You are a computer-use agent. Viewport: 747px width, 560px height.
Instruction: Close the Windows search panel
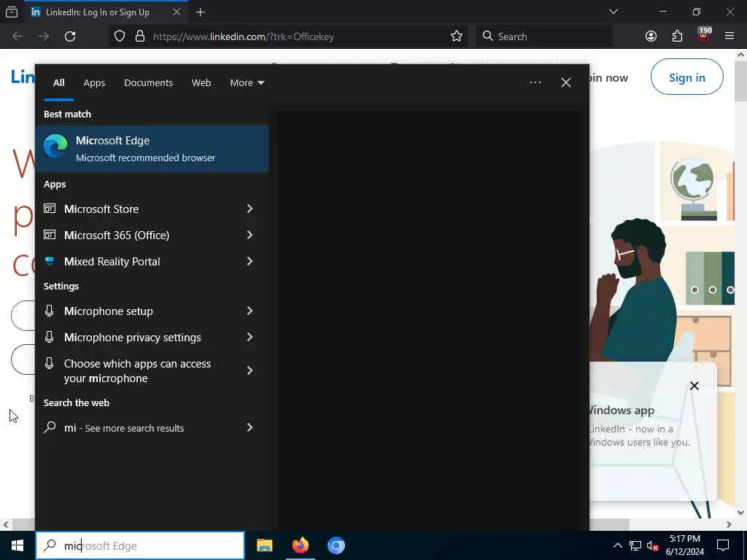(565, 82)
